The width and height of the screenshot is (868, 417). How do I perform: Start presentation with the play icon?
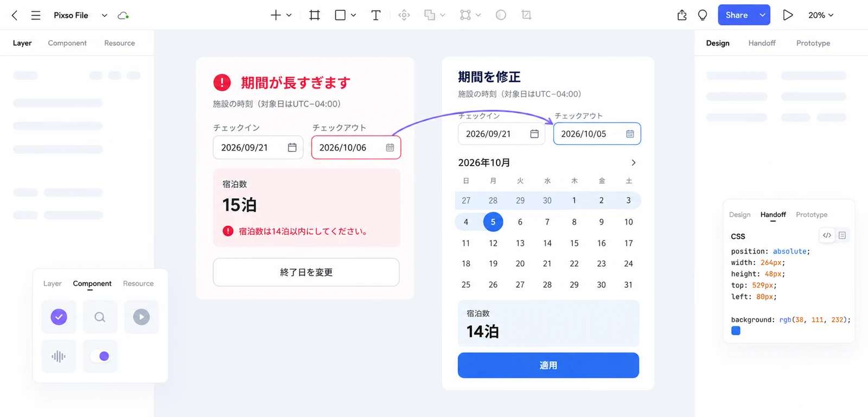tap(788, 15)
